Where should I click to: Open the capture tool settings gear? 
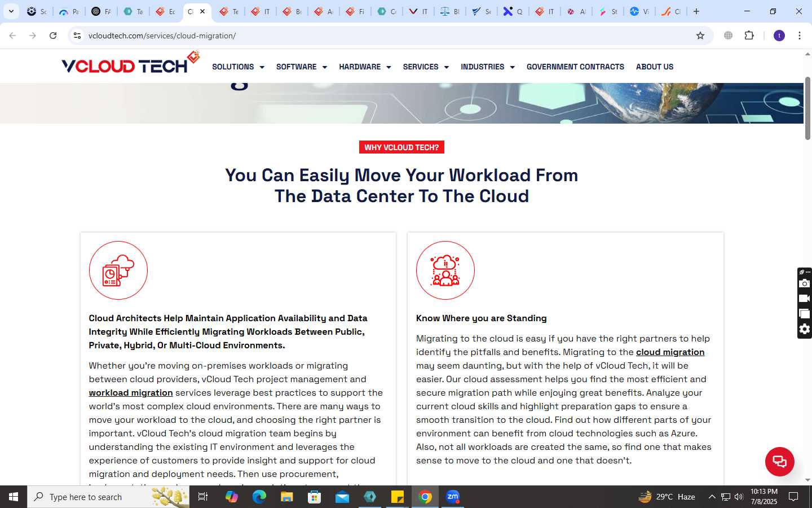pos(805,329)
